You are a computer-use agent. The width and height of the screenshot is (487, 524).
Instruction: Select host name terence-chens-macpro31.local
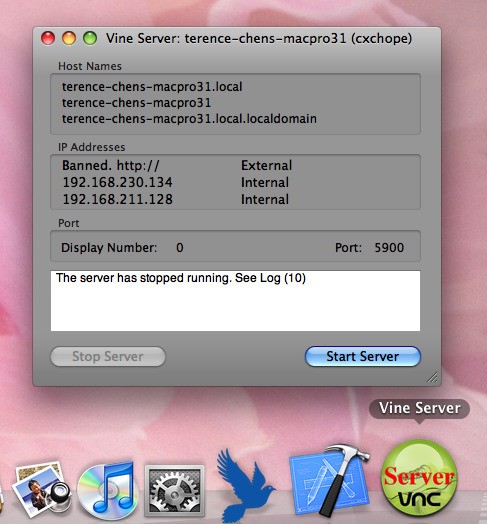[x=152, y=87]
